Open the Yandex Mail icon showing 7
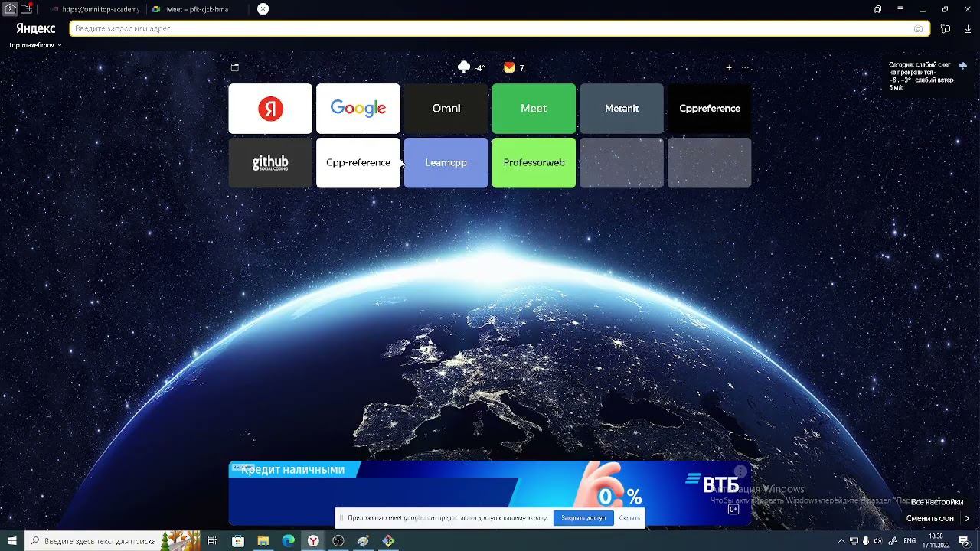This screenshot has height=551, width=980. coord(514,67)
